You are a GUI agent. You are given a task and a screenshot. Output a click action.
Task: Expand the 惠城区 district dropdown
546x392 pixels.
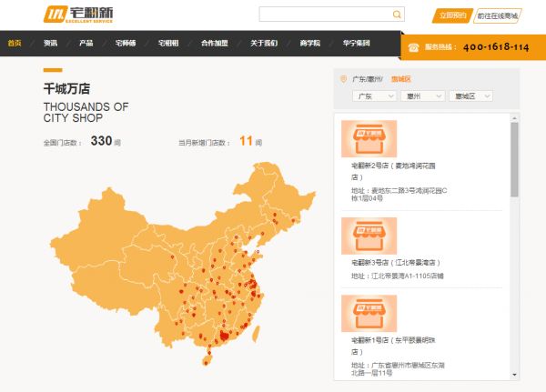(x=471, y=95)
